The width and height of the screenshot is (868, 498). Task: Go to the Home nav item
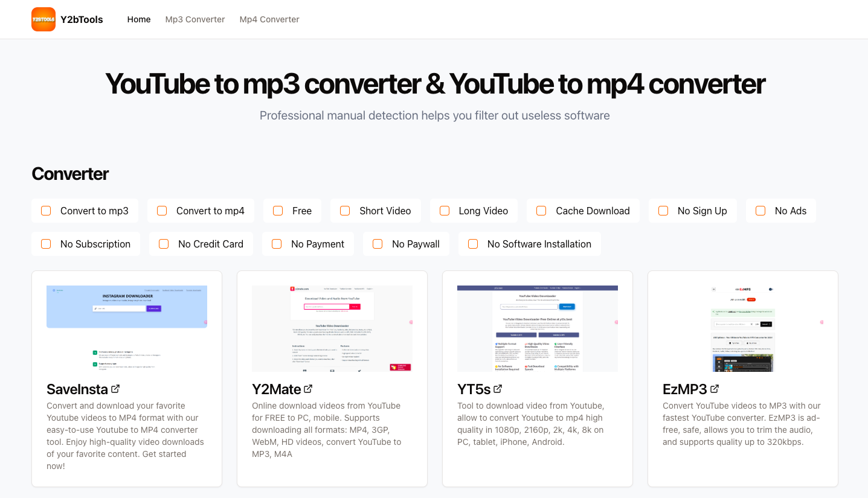point(139,19)
